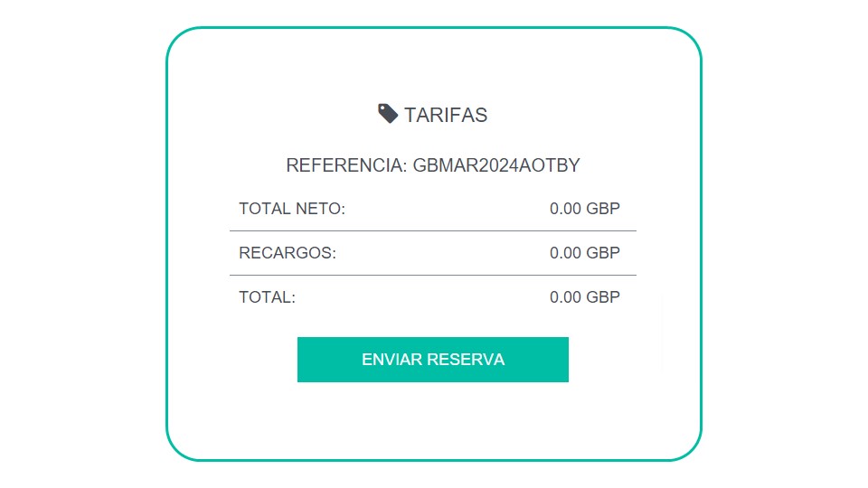Click the RECARGOS label
Screen dimensions: 868x488
[288, 253]
